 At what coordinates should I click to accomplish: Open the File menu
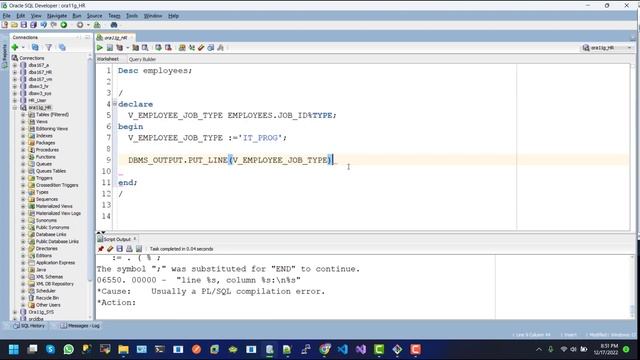[7, 16]
